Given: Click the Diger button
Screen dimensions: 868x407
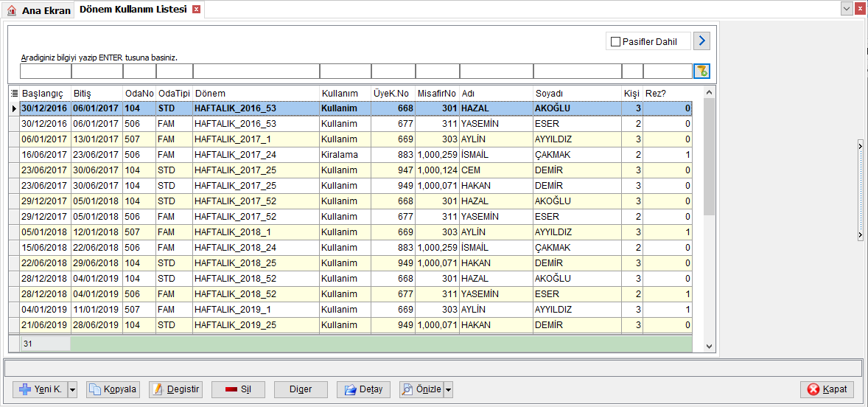Looking at the screenshot, I should point(301,389).
